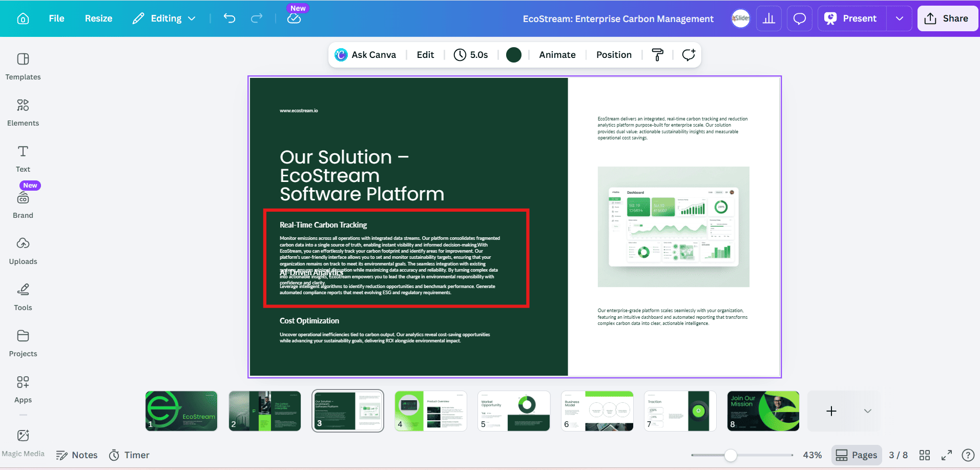Image resolution: width=980 pixels, height=470 pixels.
Task: Select page 4 Product Overview thumbnail
Action: 431,411
